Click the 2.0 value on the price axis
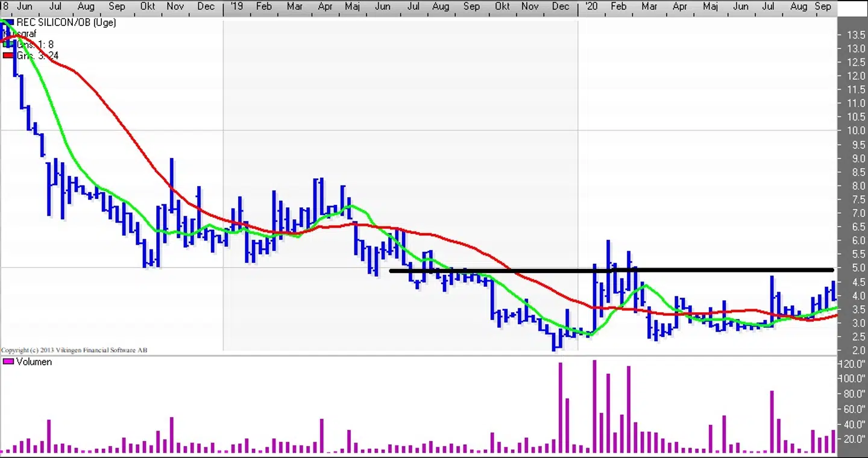The height and width of the screenshot is (458, 868). click(x=858, y=350)
